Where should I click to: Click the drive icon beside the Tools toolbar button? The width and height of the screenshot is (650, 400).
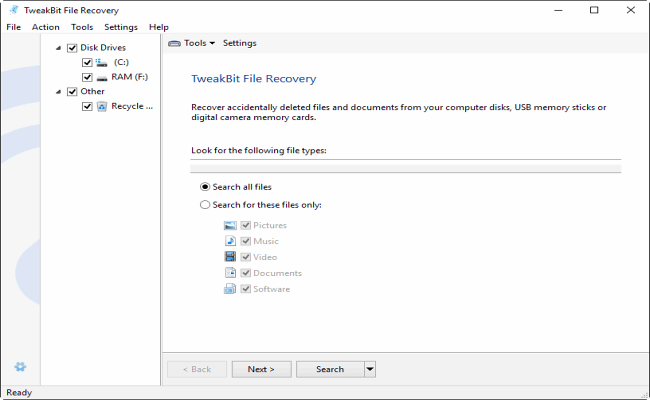[174, 43]
